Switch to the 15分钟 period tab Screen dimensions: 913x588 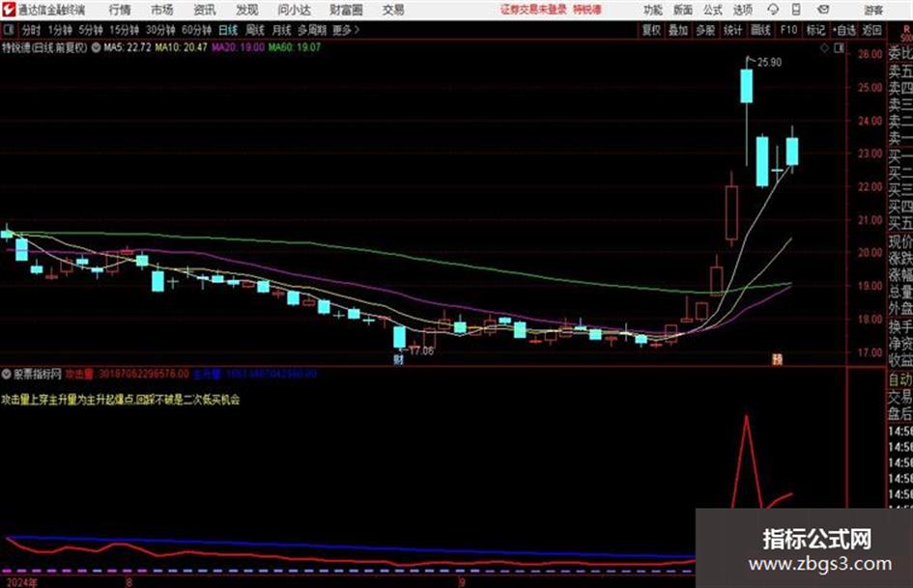(124, 30)
